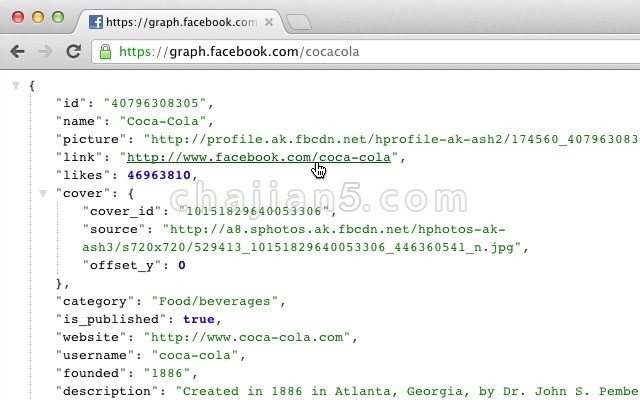Click the address bar URL field

[366, 52]
